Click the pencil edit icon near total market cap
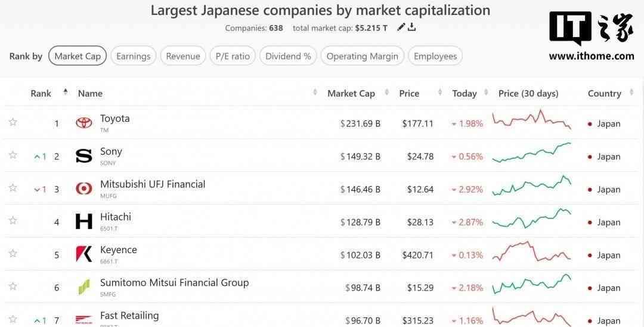The height and width of the screenshot is (327, 644). point(401,27)
